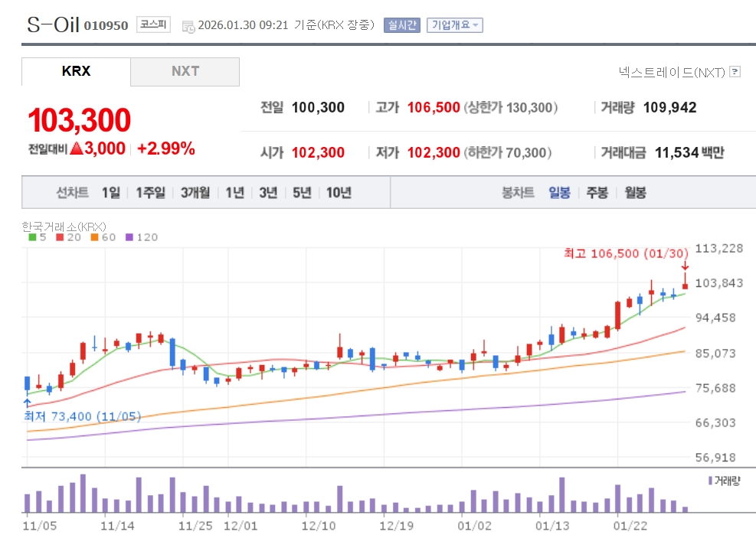Image resolution: width=756 pixels, height=551 pixels.
Task: Click the orange 60-day moving average swatch
Action: tap(94, 237)
